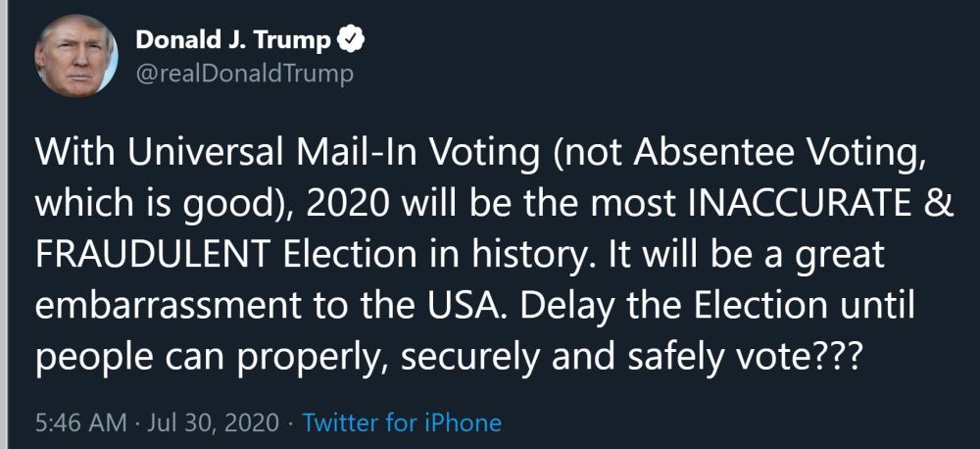The height and width of the screenshot is (449, 980).
Task: Click the blue verified badge checkmark
Action: tap(351, 40)
